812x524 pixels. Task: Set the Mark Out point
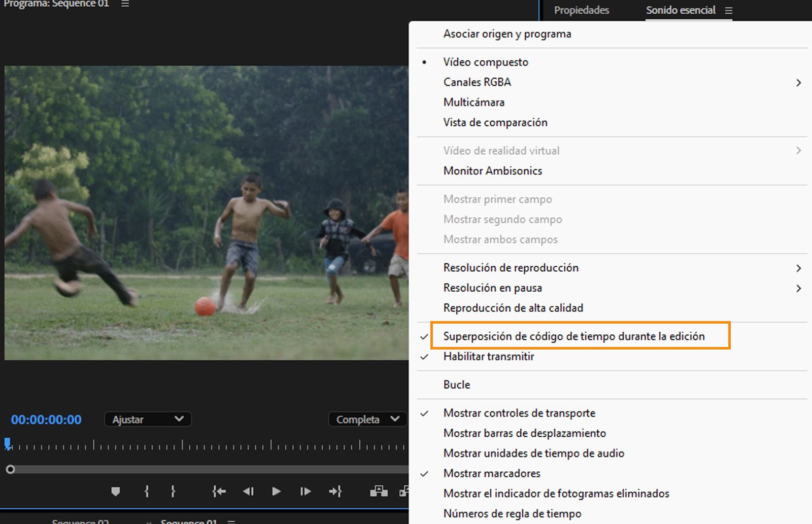pos(173,491)
